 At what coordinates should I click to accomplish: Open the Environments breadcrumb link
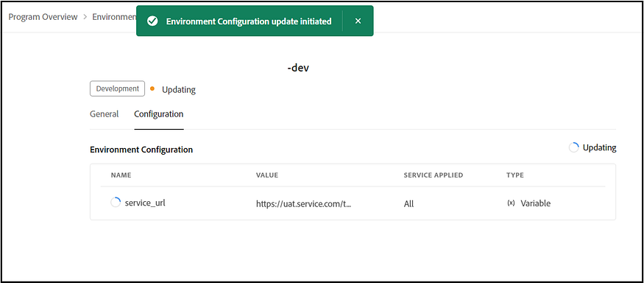point(114,17)
